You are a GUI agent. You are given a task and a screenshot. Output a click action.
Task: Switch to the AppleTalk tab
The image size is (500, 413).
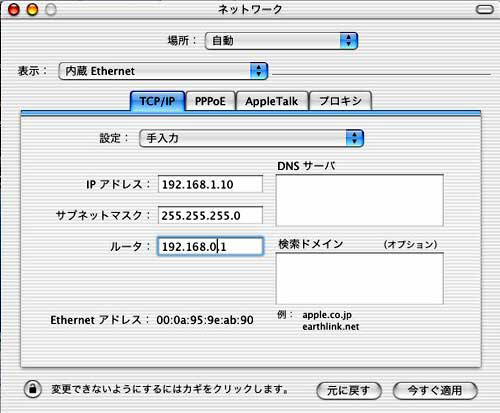272,101
